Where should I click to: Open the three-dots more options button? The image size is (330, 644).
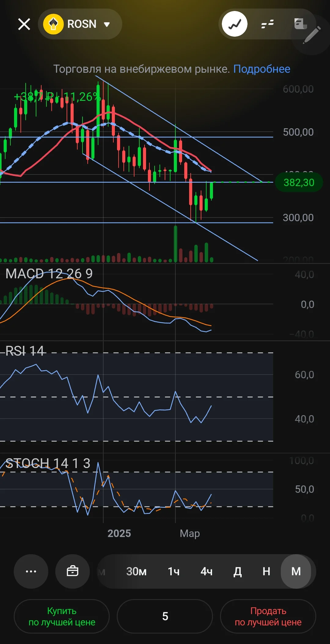(31, 571)
